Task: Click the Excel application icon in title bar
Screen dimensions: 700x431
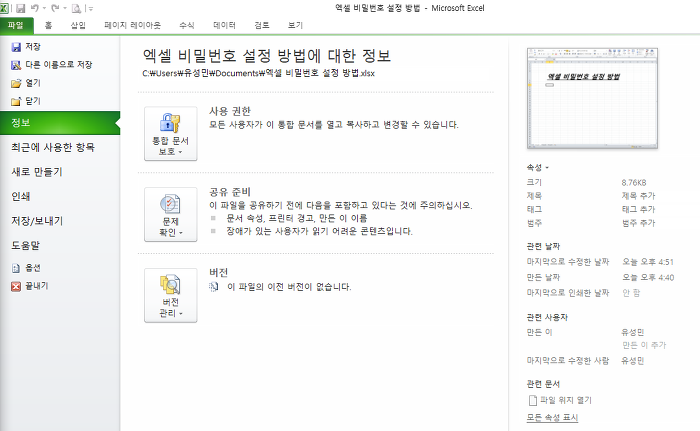Action: click(4, 8)
